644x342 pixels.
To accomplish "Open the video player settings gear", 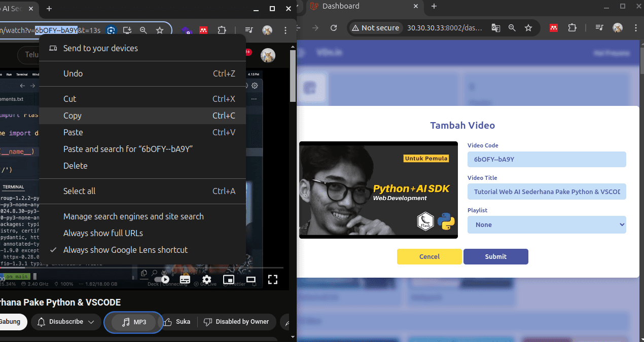I will pos(206,279).
